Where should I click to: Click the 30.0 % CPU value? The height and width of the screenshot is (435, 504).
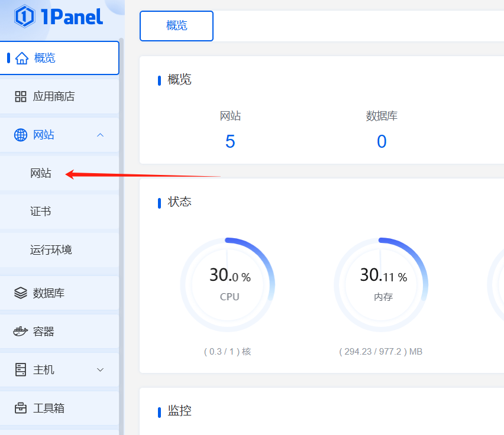[x=230, y=275]
